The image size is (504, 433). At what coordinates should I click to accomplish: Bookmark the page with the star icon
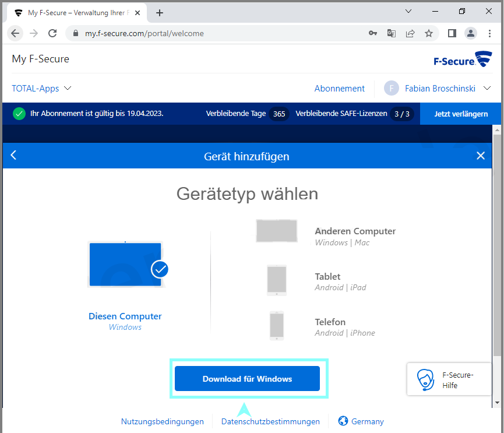429,33
